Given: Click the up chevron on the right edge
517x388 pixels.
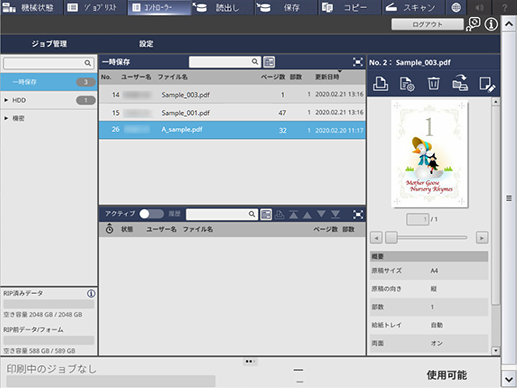Looking at the screenshot, I should click(509, 24).
